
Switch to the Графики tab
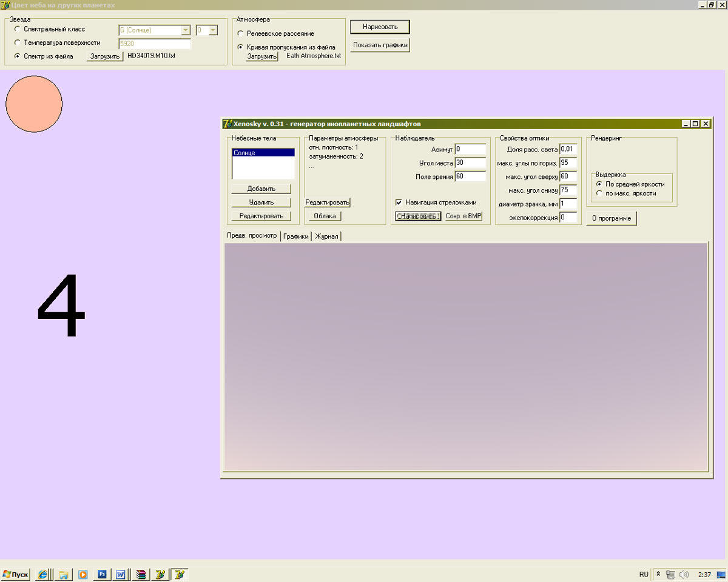(x=296, y=236)
